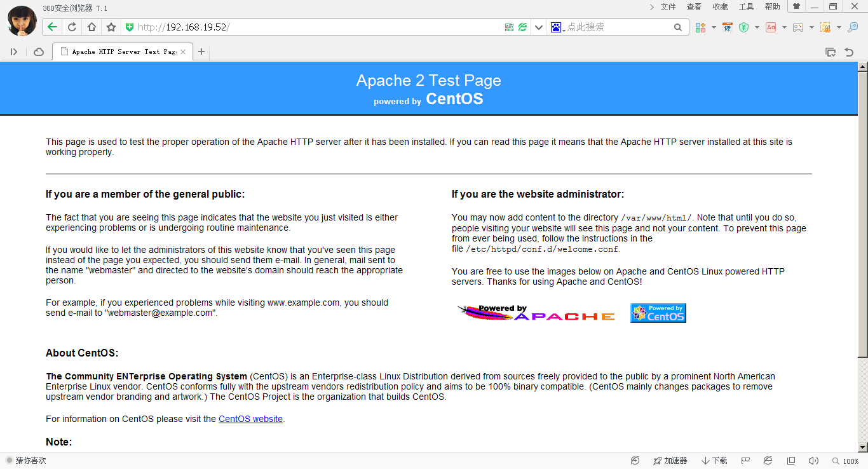Viewport: 868px width, 469px height.
Task: Reload the current page
Action: coord(72,27)
